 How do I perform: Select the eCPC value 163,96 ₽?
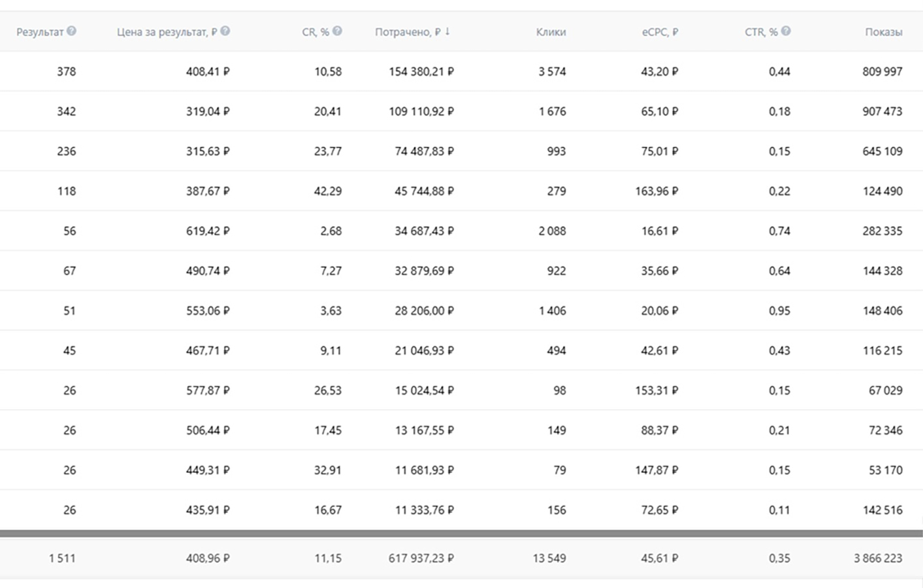click(656, 191)
